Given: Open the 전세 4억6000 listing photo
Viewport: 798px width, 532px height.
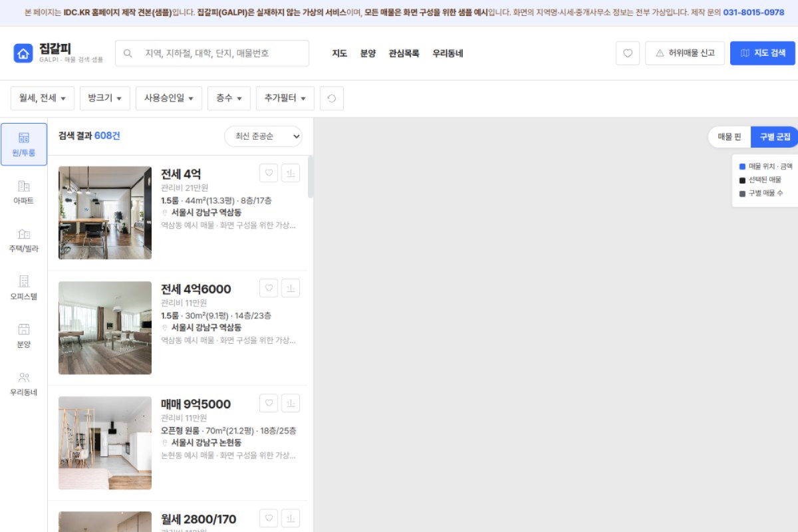Looking at the screenshot, I should pyautogui.click(x=105, y=328).
